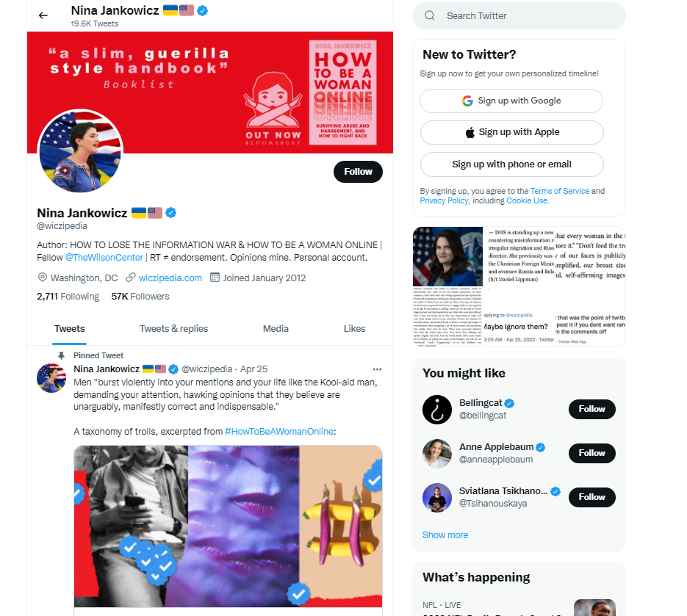The width and height of the screenshot is (687, 616).
Task: Open the Media tab
Action: point(276,329)
